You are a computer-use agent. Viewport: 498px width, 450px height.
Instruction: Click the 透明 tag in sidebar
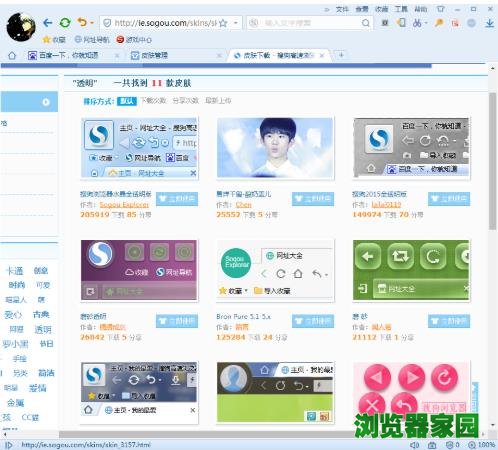43,329
